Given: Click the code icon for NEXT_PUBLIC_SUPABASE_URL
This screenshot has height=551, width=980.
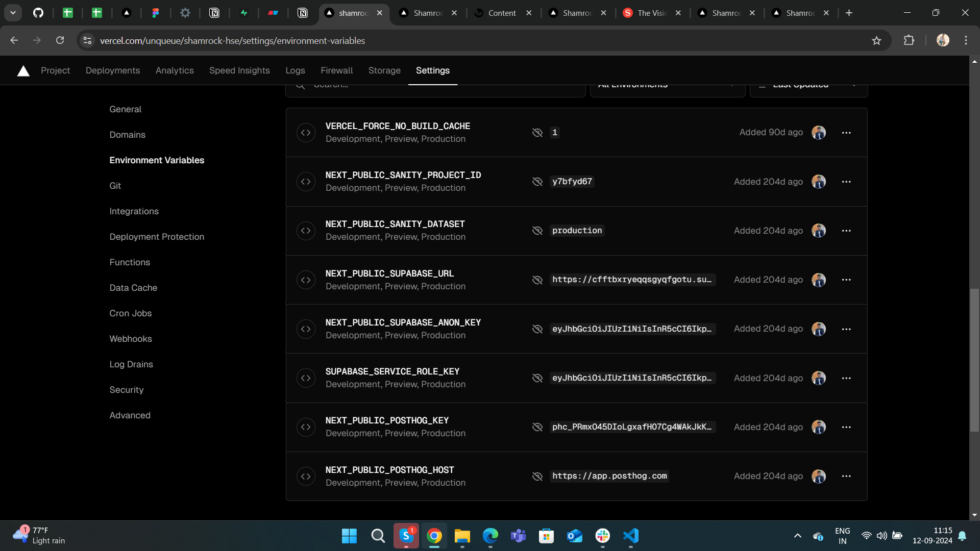Looking at the screenshot, I should coord(306,280).
